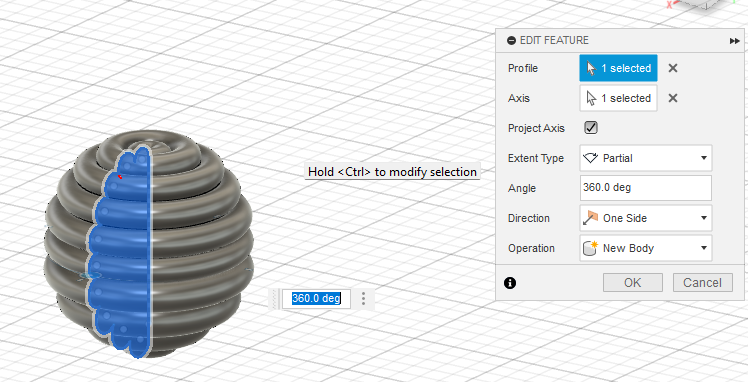The image size is (748, 382).
Task: Click the Partial extent type icon
Action: [x=591, y=158]
